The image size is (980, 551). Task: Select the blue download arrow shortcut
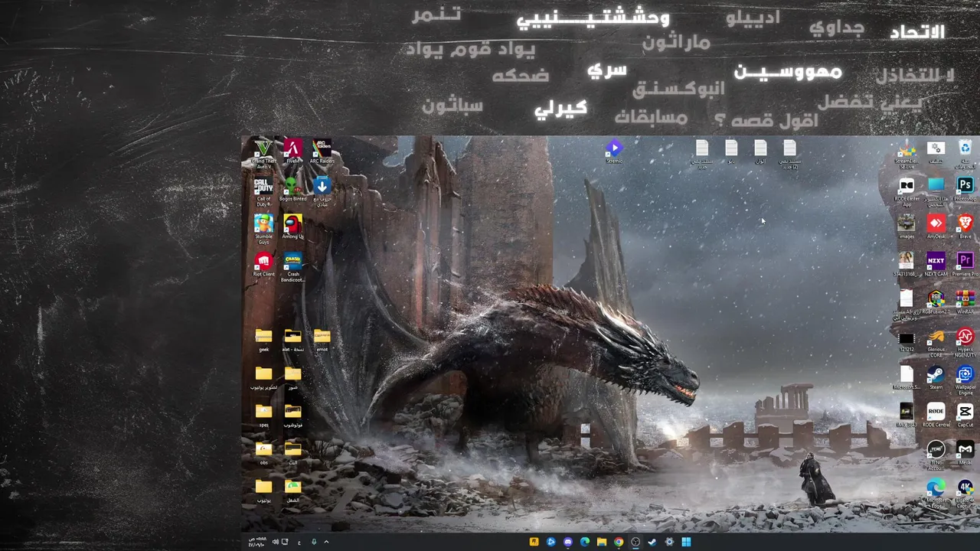coord(322,191)
